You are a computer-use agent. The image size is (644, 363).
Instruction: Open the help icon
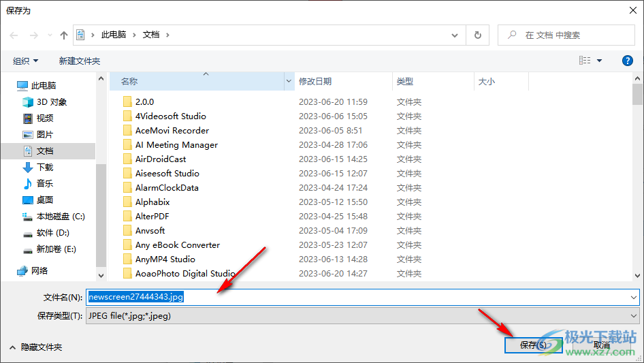point(627,61)
